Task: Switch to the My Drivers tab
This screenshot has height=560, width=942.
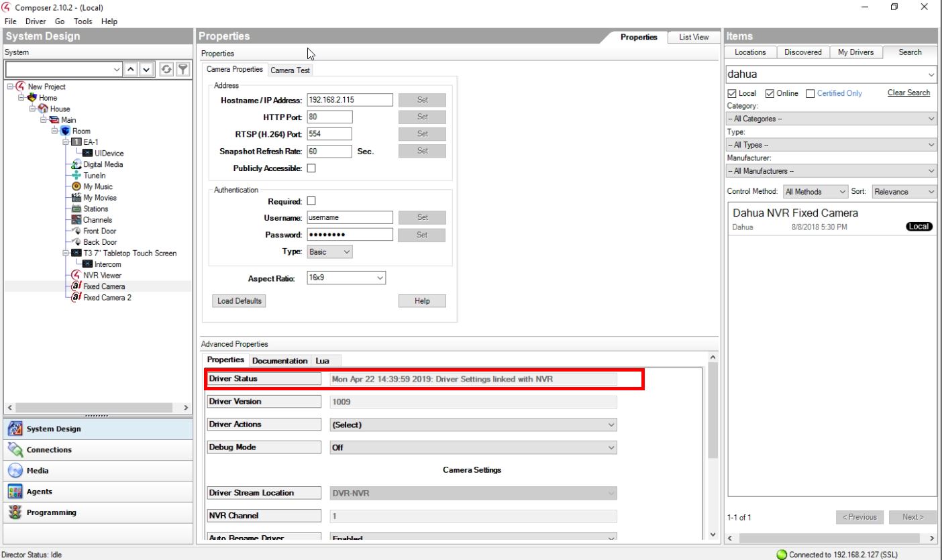Action: coord(855,52)
